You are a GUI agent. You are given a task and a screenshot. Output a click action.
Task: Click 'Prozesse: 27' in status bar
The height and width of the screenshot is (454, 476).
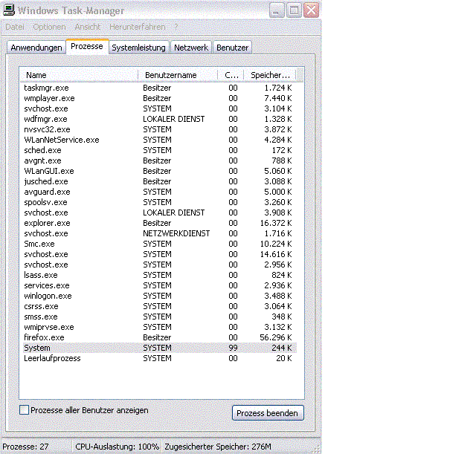point(25,447)
